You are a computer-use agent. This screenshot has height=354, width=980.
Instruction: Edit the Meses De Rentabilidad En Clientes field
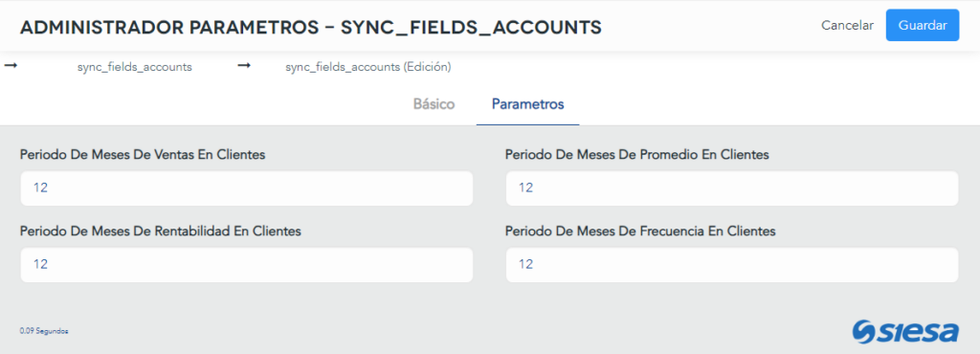(247, 265)
